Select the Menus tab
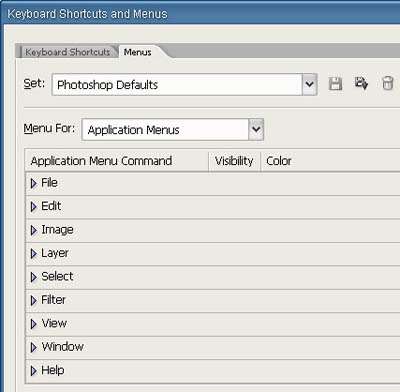This screenshot has height=392, width=400. point(138,52)
